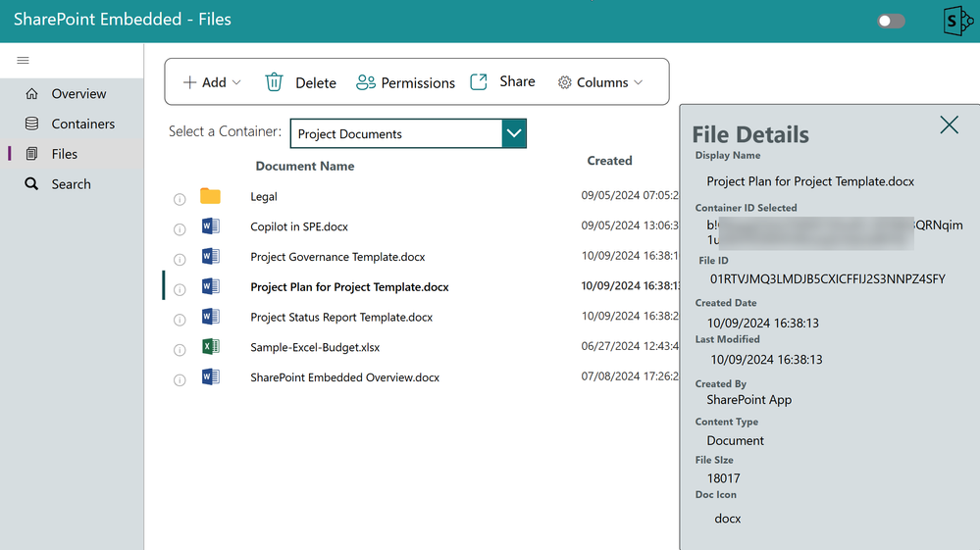Click info icon for Sample-Excel-Budget.xlsx

tap(180, 350)
